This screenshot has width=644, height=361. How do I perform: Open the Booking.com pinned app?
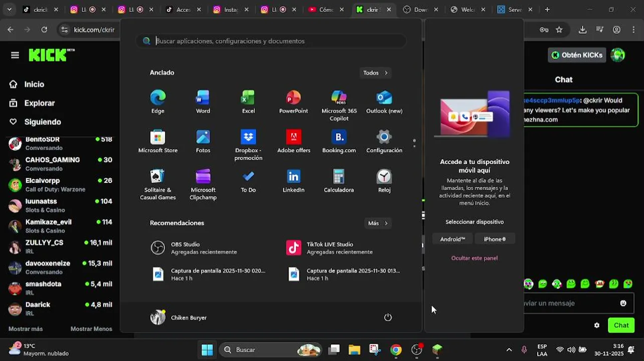339,141
